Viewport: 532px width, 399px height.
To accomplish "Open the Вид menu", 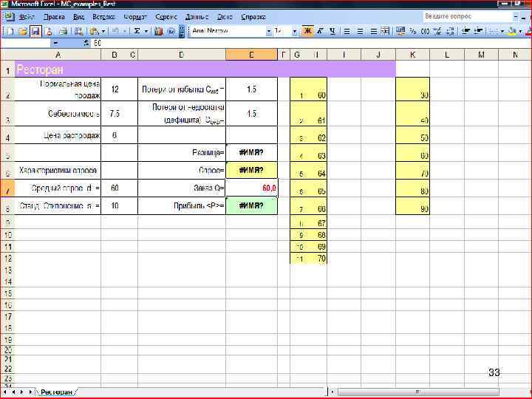I will coord(78,16).
